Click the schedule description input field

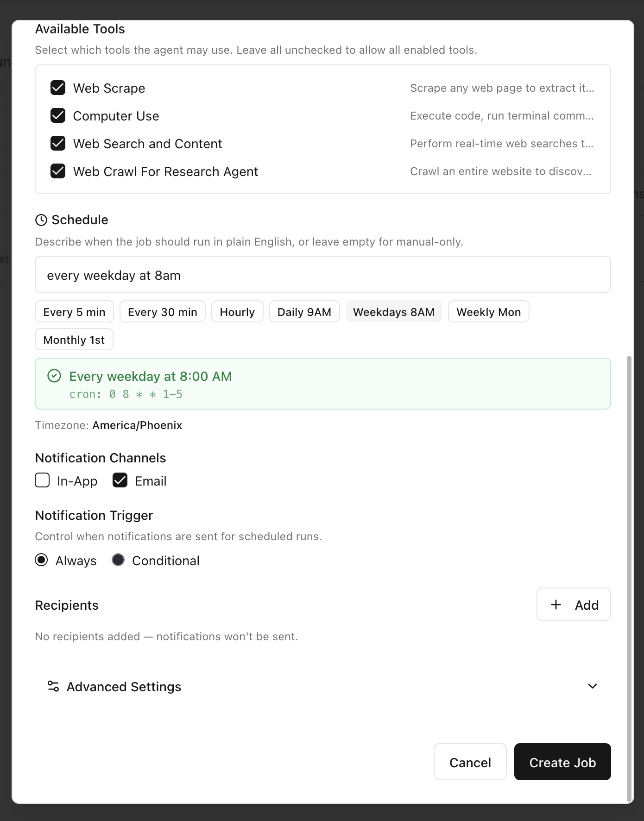coord(323,274)
